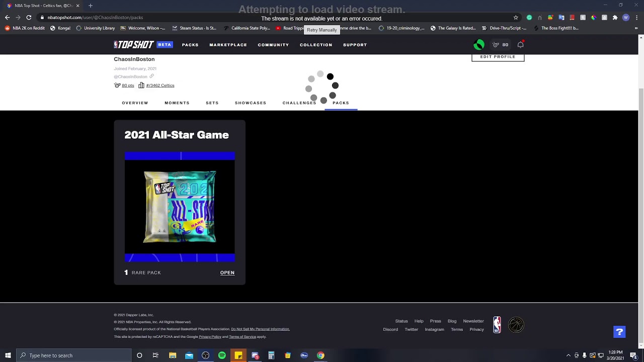Open Calculator from the taskbar
Screen dimensions: 644x362
click(x=271, y=355)
